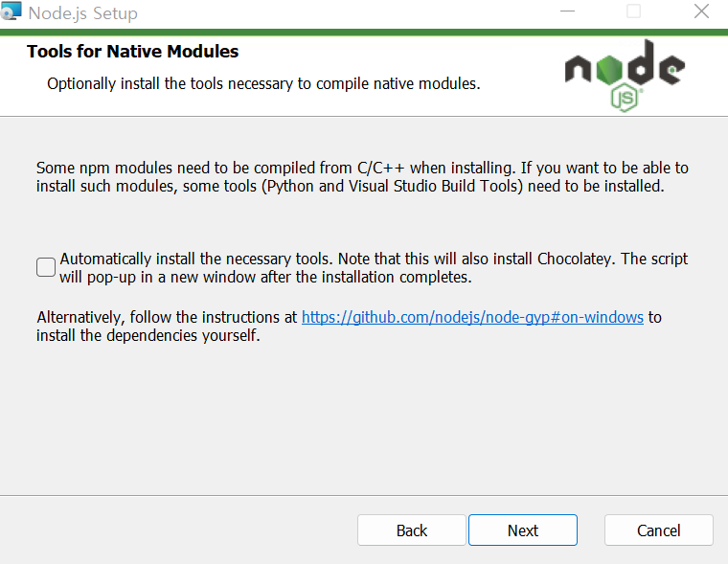The width and height of the screenshot is (728, 564).
Task: Close the Node.js Setup window
Action: click(x=701, y=11)
